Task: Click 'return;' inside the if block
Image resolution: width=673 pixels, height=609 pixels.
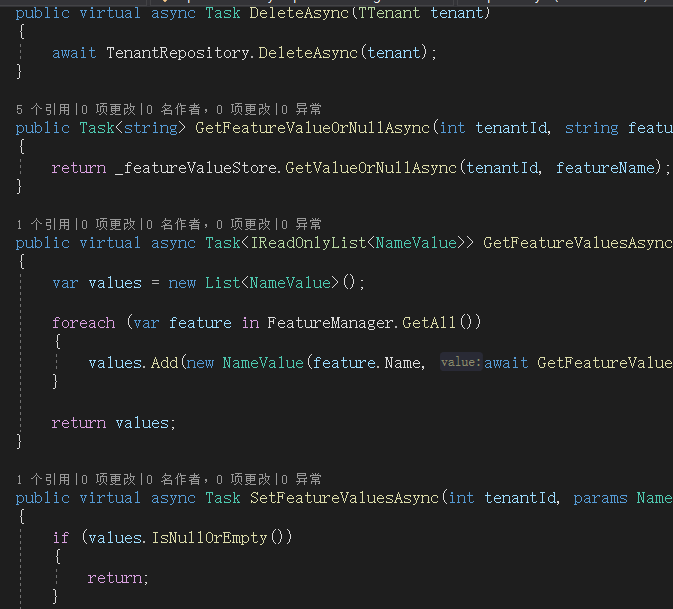Action: click(118, 578)
